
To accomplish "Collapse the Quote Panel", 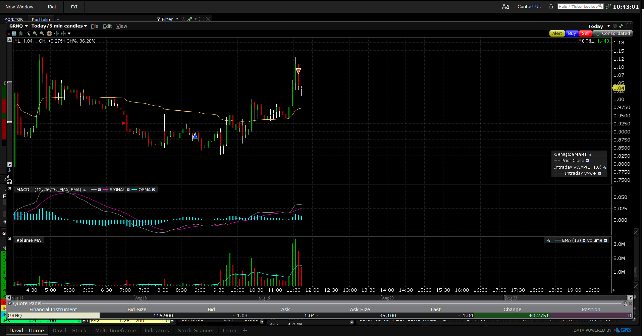I will coord(10,303).
